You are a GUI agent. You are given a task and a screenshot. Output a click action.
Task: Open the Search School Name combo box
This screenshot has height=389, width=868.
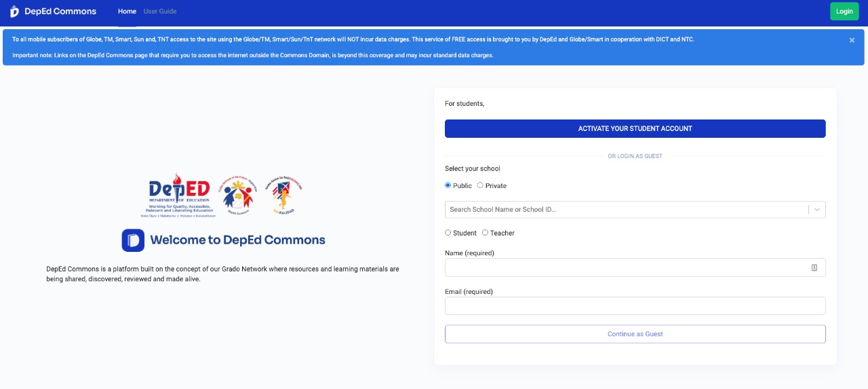click(x=635, y=210)
